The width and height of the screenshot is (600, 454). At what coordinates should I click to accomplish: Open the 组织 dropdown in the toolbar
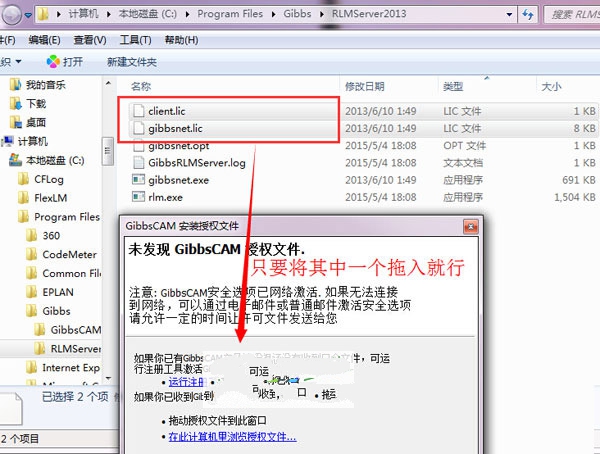pos(10,62)
